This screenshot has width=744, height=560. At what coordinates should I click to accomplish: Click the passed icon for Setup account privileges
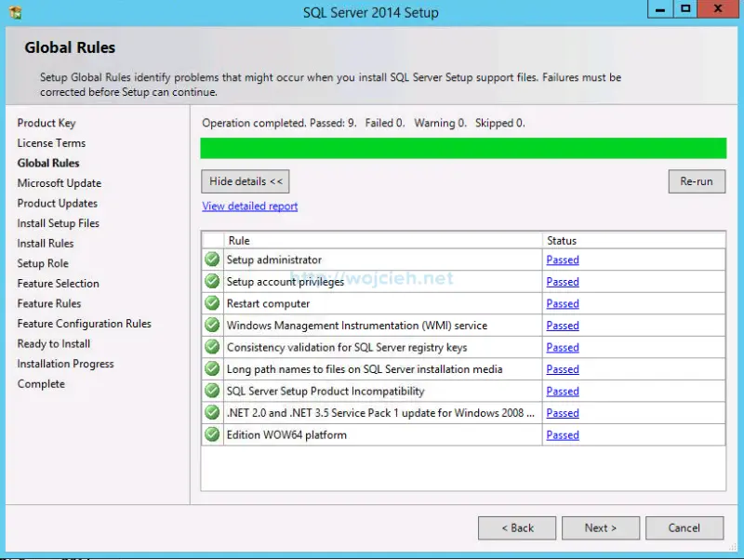pyautogui.click(x=211, y=281)
